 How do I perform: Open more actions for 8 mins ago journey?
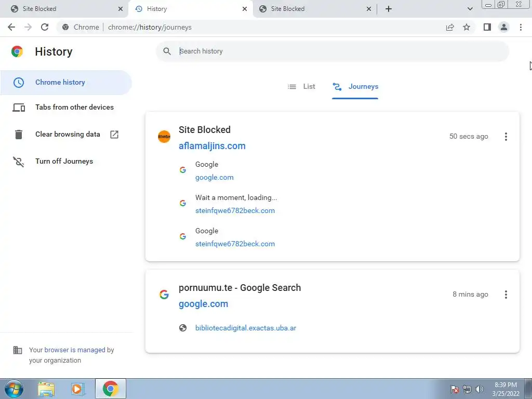(506, 295)
